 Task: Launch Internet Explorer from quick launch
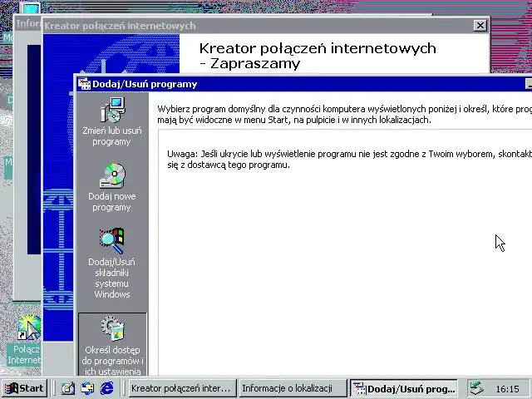(107, 388)
